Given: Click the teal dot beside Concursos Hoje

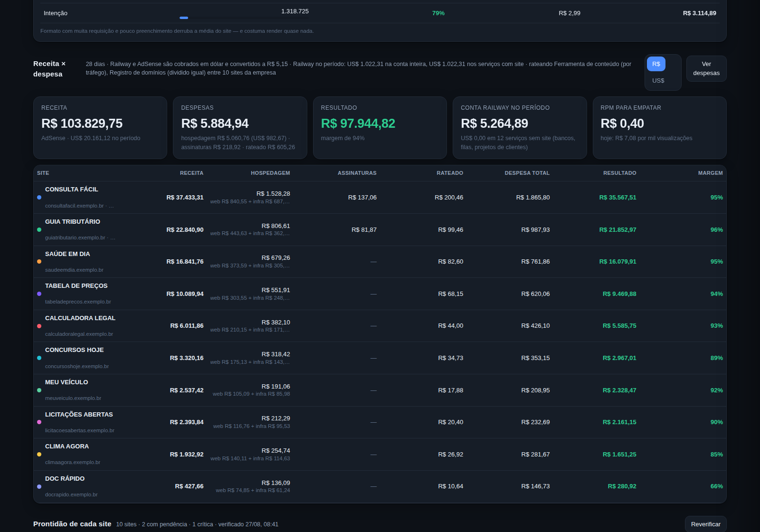Looking at the screenshot, I should click(x=39, y=358).
